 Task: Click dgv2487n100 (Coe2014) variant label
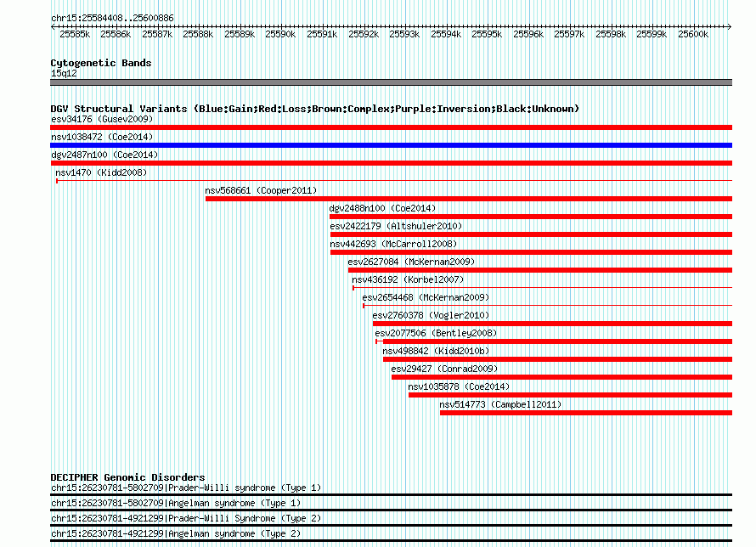(x=104, y=155)
